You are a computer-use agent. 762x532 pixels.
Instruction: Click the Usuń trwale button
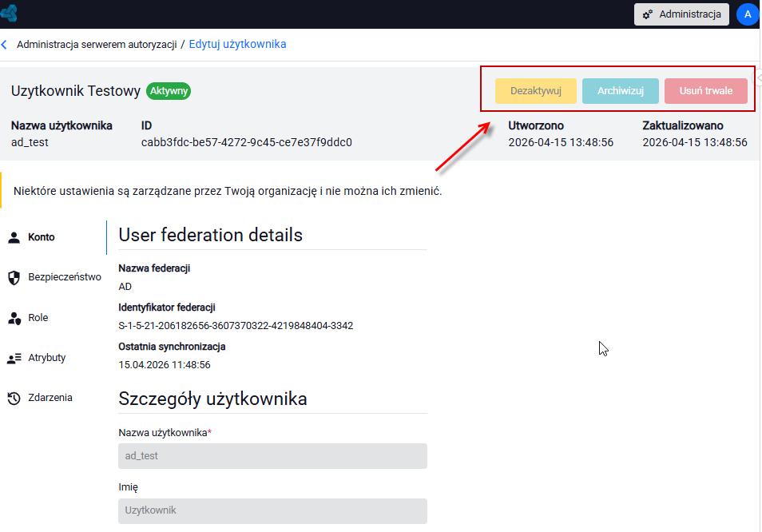click(x=705, y=91)
